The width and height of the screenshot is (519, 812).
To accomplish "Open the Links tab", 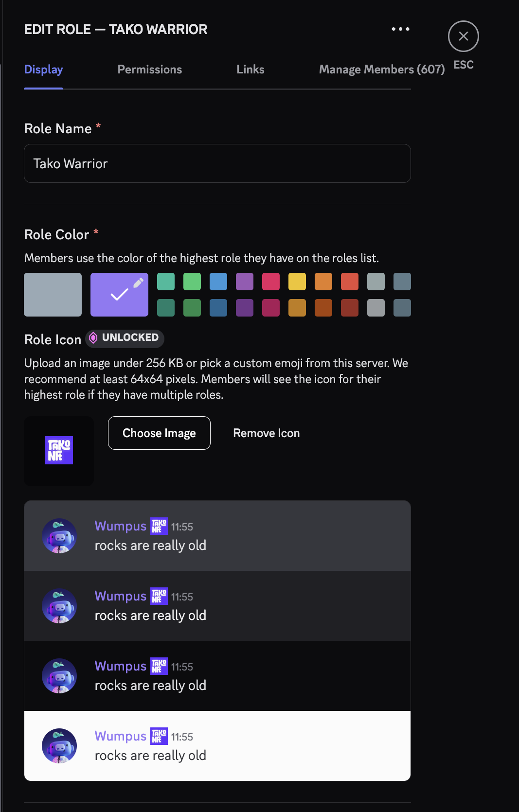I will click(x=250, y=70).
